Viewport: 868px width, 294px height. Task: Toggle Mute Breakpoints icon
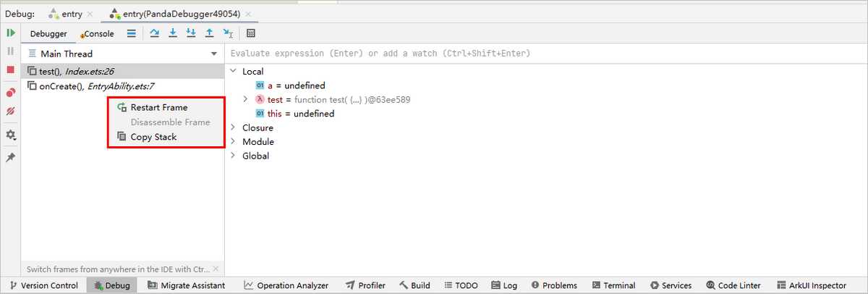[11, 112]
